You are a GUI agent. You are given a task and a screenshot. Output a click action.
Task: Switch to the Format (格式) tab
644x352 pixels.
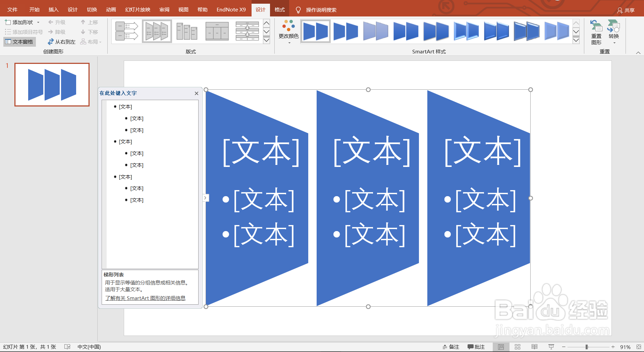(280, 10)
